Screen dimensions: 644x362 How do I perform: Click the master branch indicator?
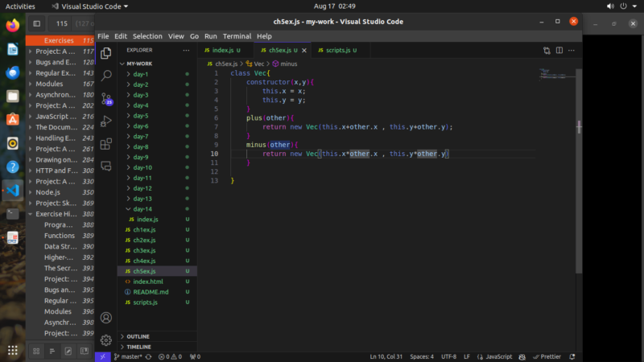[x=128, y=356]
